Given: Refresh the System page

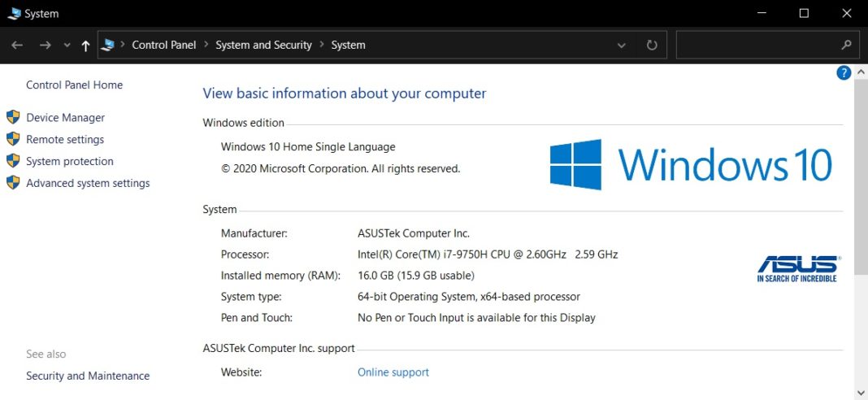Looking at the screenshot, I should pyautogui.click(x=651, y=46).
